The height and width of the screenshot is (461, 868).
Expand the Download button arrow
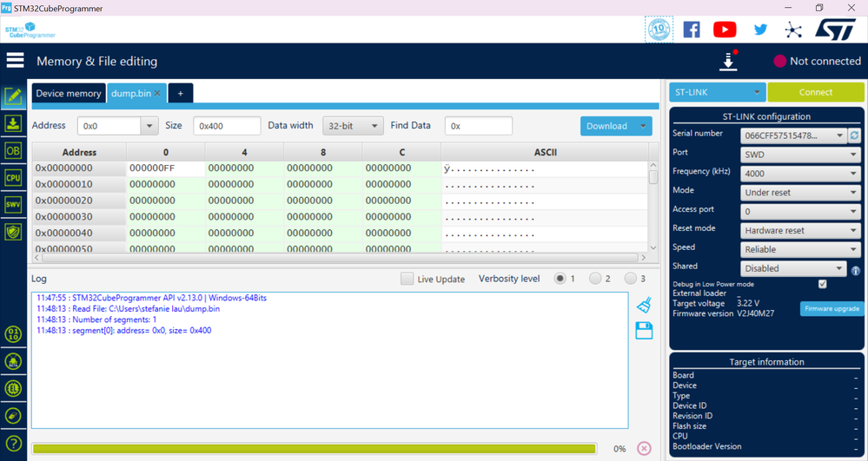(643, 126)
